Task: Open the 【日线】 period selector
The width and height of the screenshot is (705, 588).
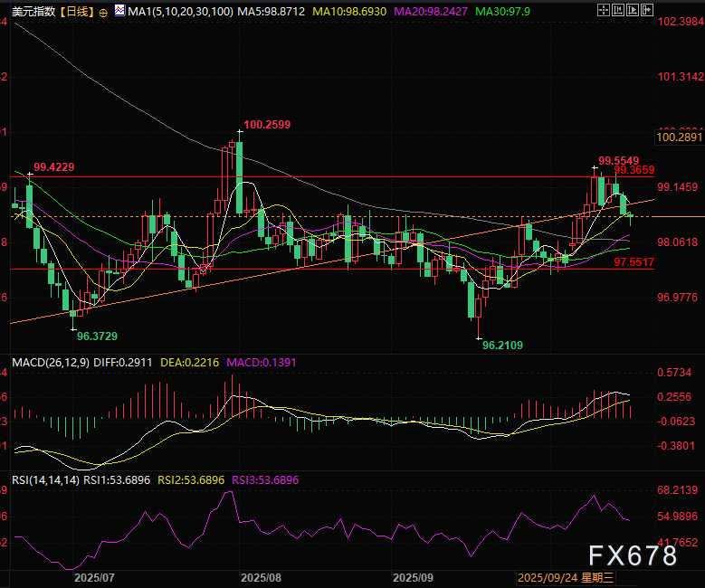Action: click(74, 12)
